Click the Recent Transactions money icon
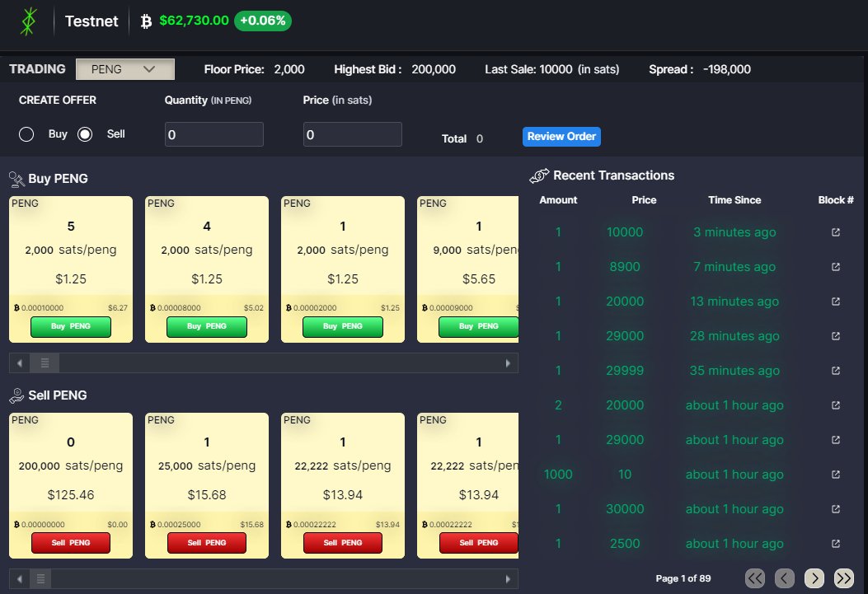 pos(539,175)
